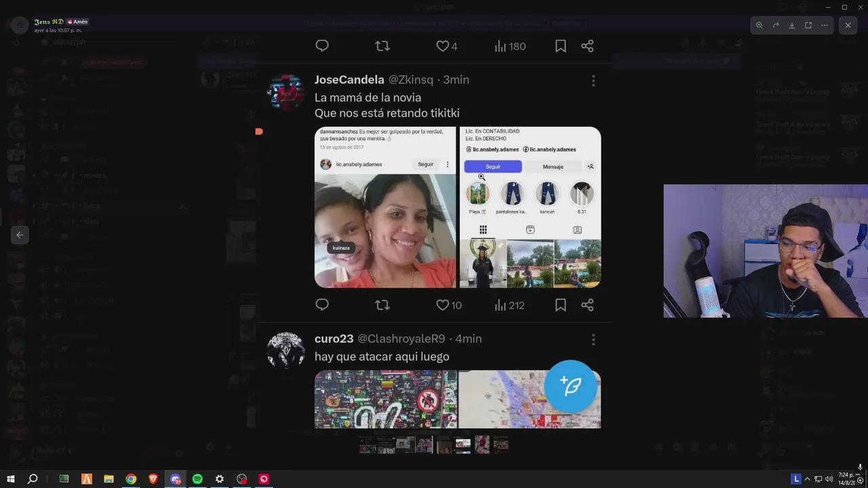
Task: Forward the image using the curved arrow icon
Action: click(776, 25)
